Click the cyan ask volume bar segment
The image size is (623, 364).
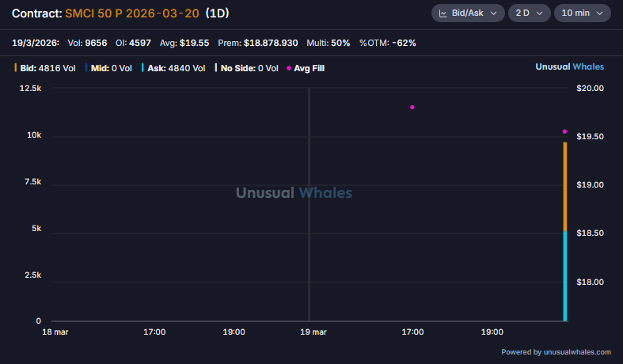coord(565,276)
